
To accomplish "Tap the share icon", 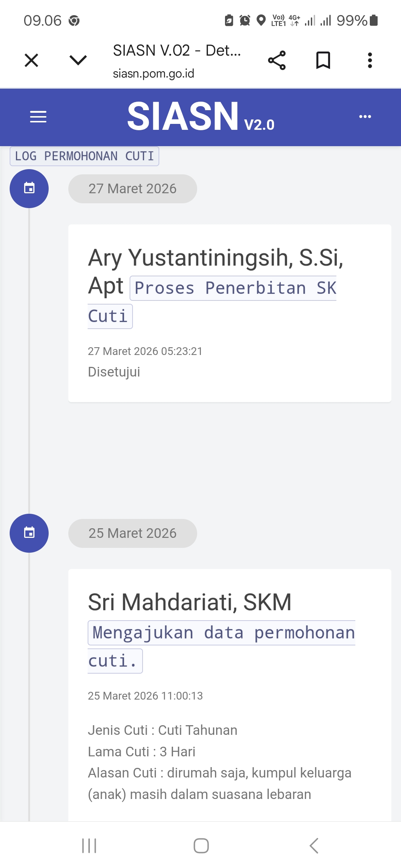I will pyautogui.click(x=277, y=60).
